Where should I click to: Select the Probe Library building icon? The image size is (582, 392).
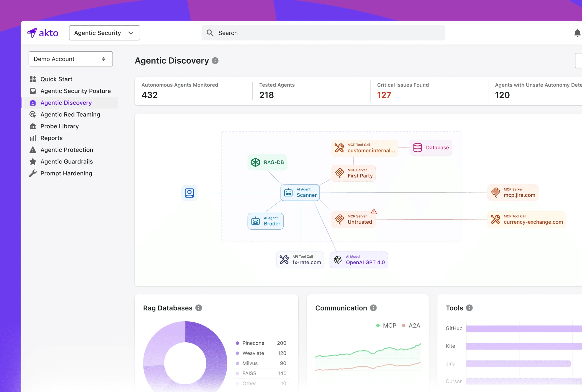(33, 126)
